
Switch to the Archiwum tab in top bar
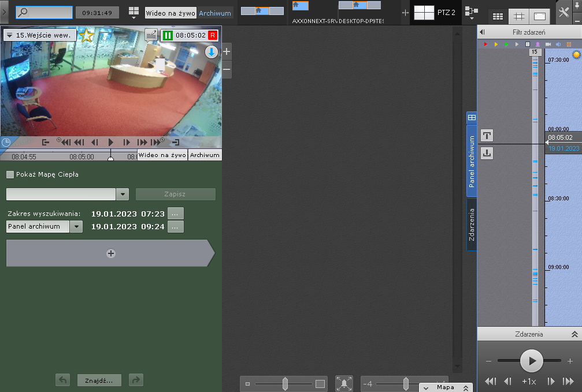click(214, 13)
